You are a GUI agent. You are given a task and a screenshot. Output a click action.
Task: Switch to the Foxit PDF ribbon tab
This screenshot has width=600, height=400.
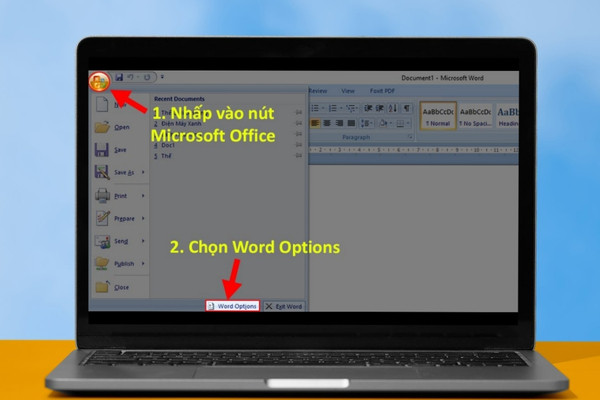pyautogui.click(x=382, y=91)
